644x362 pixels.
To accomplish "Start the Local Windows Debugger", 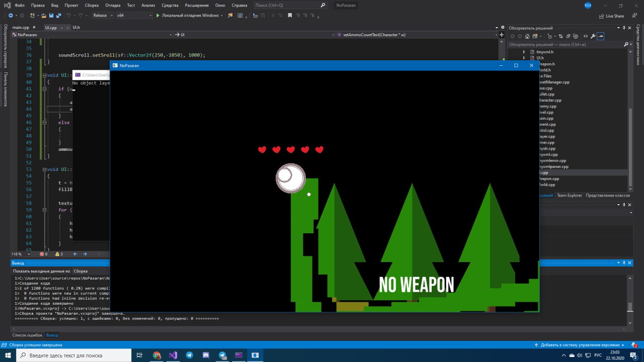I will tap(187, 16).
